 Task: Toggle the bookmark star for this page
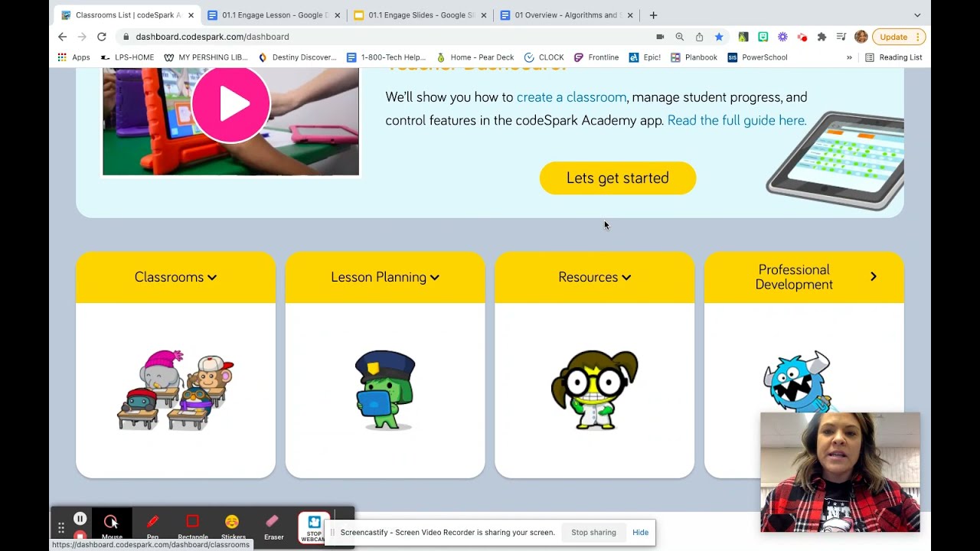[x=719, y=37]
